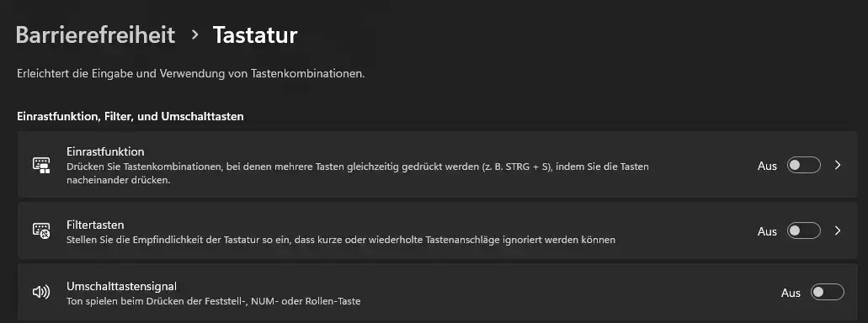
Task: Go back to Barrierefreiheit in the breadcrumb
Action: tap(95, 34)
